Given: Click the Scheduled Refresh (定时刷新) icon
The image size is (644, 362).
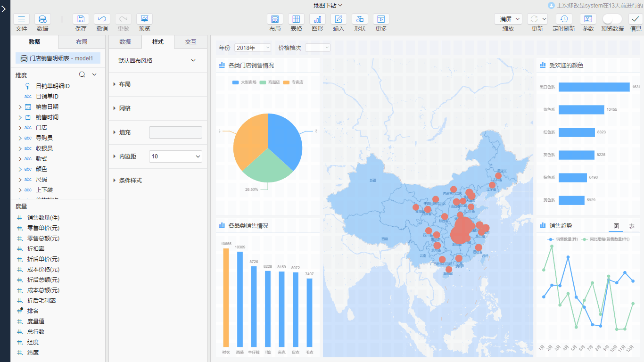Looking at the screenshot, I should [x=563, y=19].
